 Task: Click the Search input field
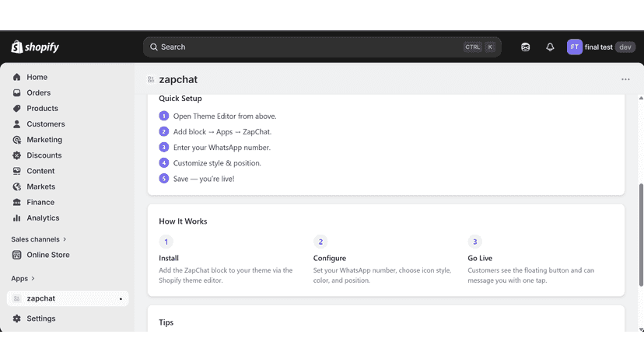pos(322,47)
